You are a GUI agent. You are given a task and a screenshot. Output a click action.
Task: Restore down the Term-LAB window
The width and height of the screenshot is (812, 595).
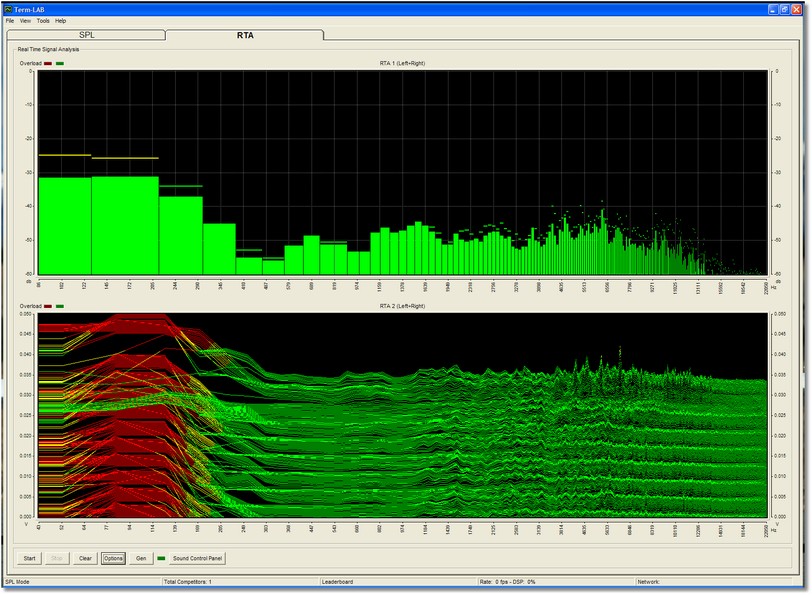785,9
